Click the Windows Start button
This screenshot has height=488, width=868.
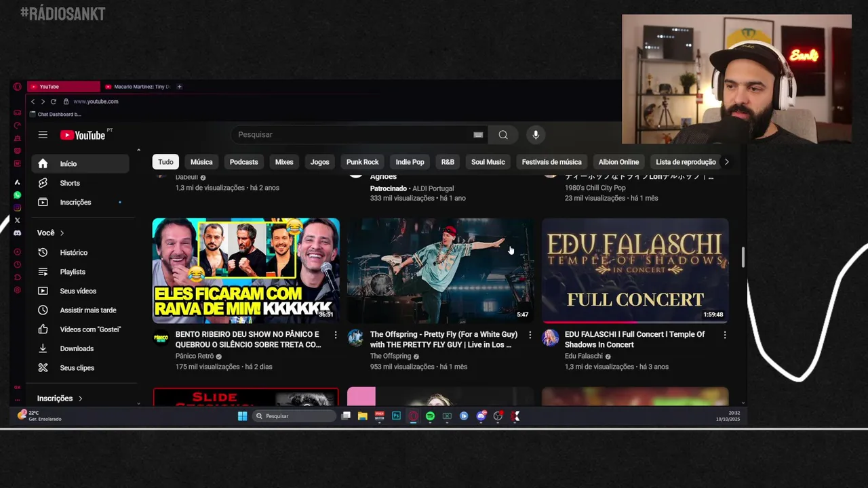pyautogui.click(x=242, y=416)
